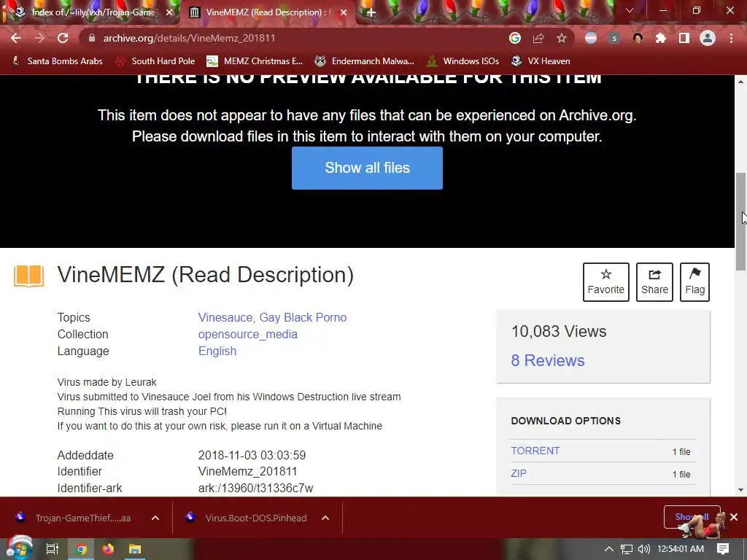747x560 pixels.
Task: Expand options for Virus.Boot-DOS.Pinhead download
Action: [325, 518]
